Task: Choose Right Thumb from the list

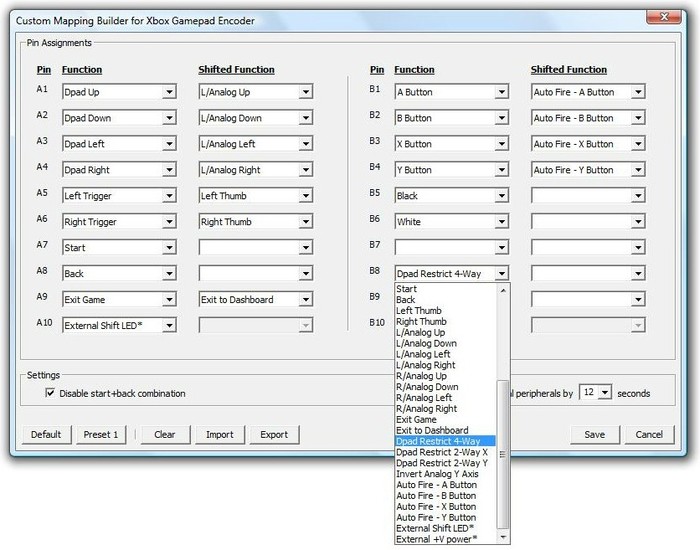Action: tap(446, 321)
